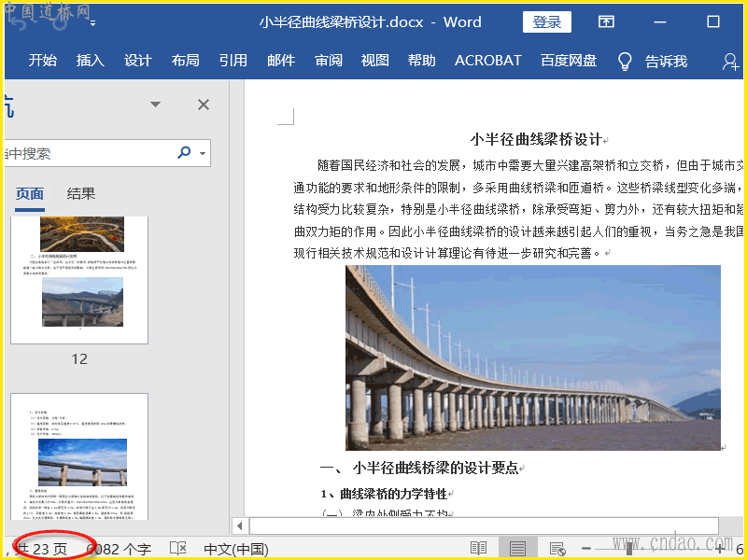Switch to Web Layout view icon

pos(557,549)
